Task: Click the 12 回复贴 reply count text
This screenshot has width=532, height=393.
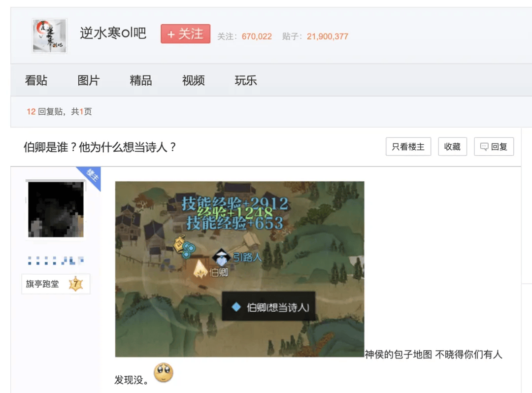Action: (x=45, y=112)
